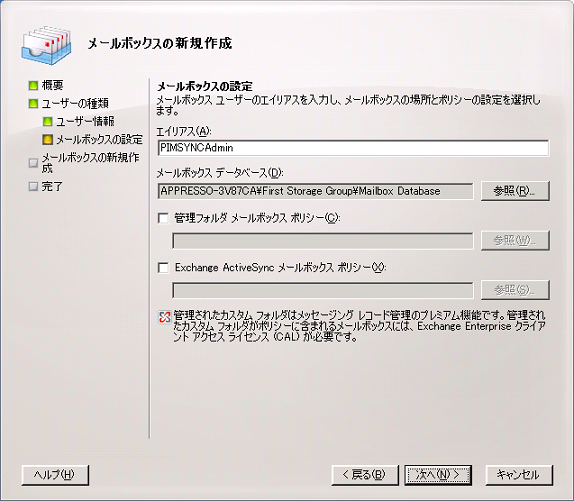This screenshot has width=574, height=501.
Task: Browse mailbox database with 参照(R) button
Action: coord(515,191)
